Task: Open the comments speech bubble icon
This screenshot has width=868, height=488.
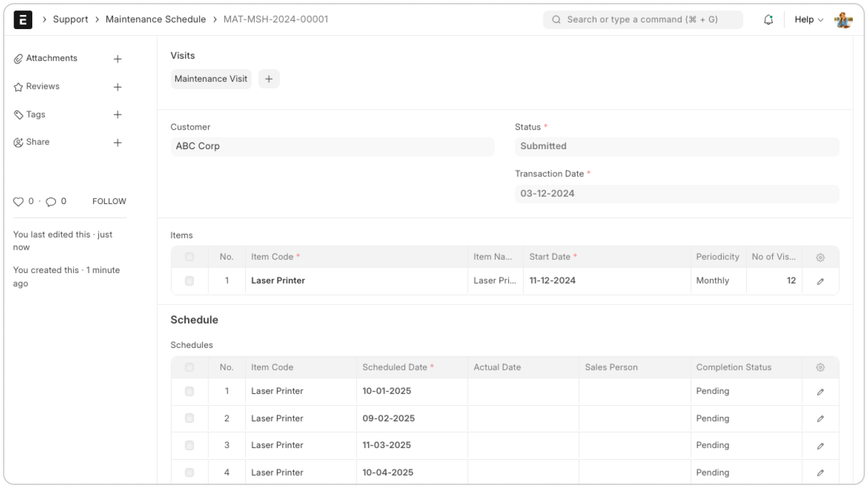Action: coord(51,201)
